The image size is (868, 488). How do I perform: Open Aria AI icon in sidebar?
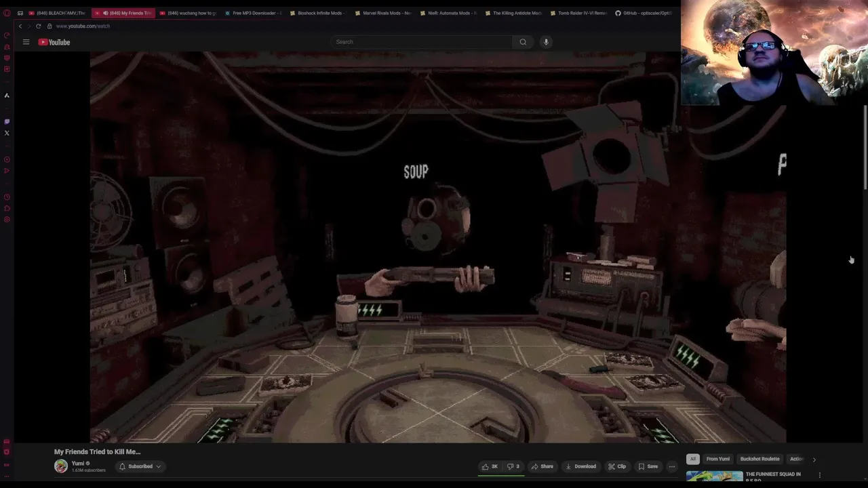pos(7,96)
